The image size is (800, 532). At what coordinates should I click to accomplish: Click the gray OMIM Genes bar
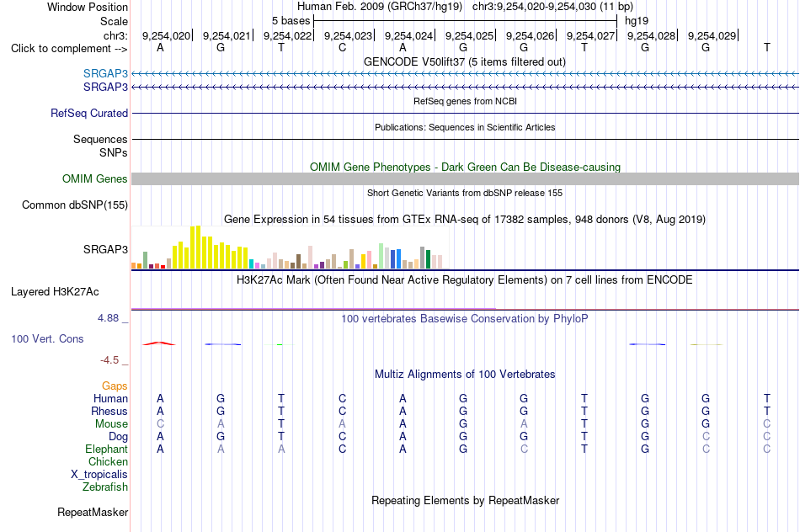click(x=465, y=179)
